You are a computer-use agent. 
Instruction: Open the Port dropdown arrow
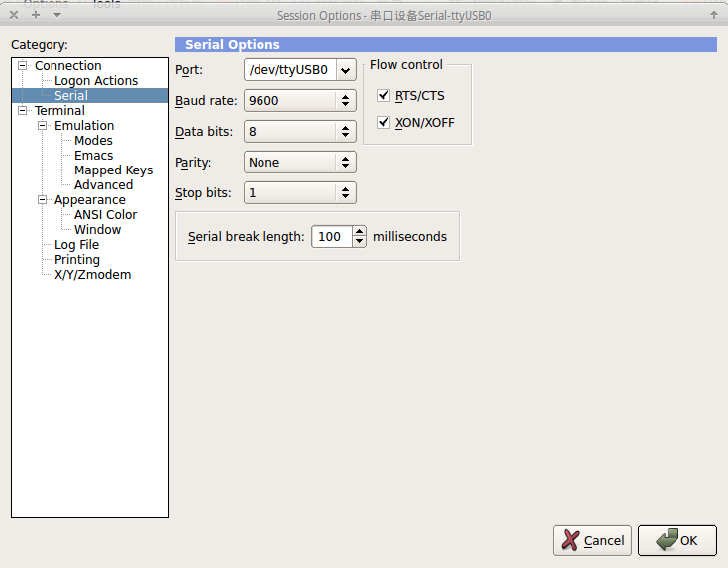coord(346,70)
